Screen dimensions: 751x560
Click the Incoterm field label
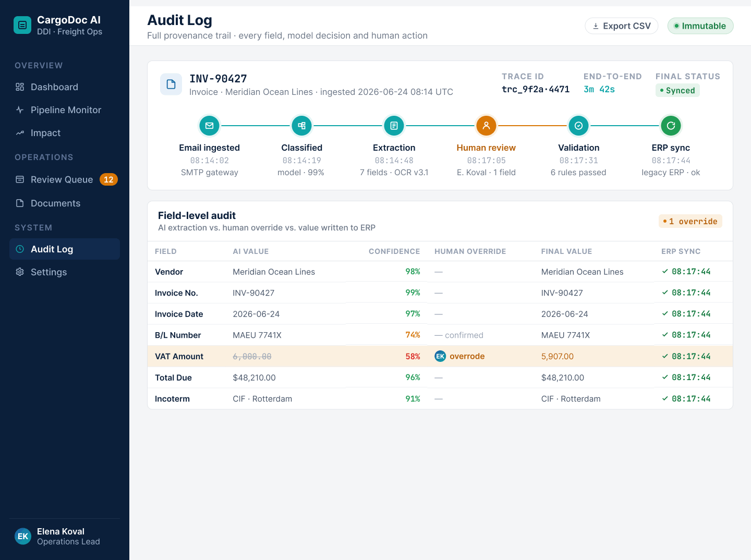point(172,399)
